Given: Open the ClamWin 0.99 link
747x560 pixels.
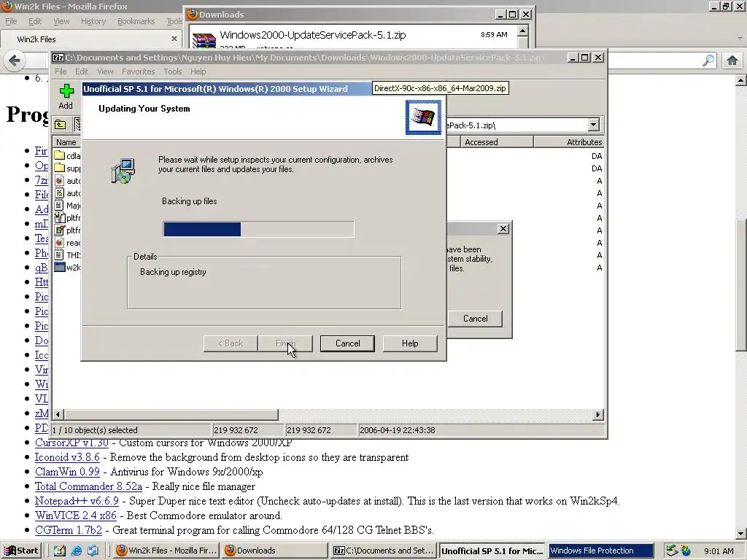Looking at the screenshot, I should 67,472.
